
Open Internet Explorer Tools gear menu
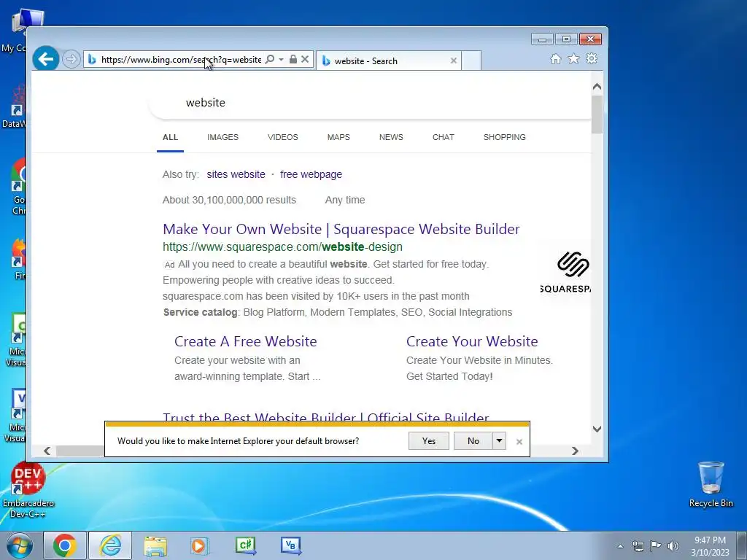pos(592,58)
